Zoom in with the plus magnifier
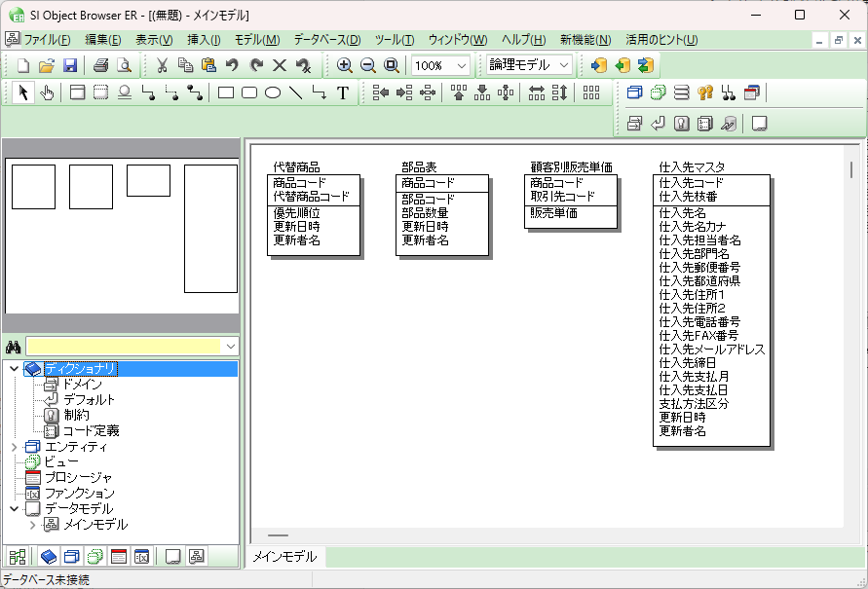 click(x=344, y=65)
